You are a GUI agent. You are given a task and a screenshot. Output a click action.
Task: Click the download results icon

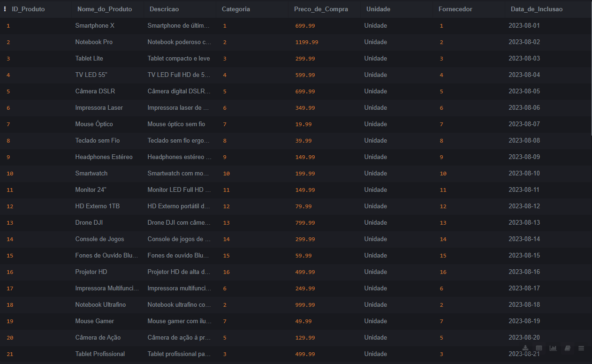pos(525,348)
